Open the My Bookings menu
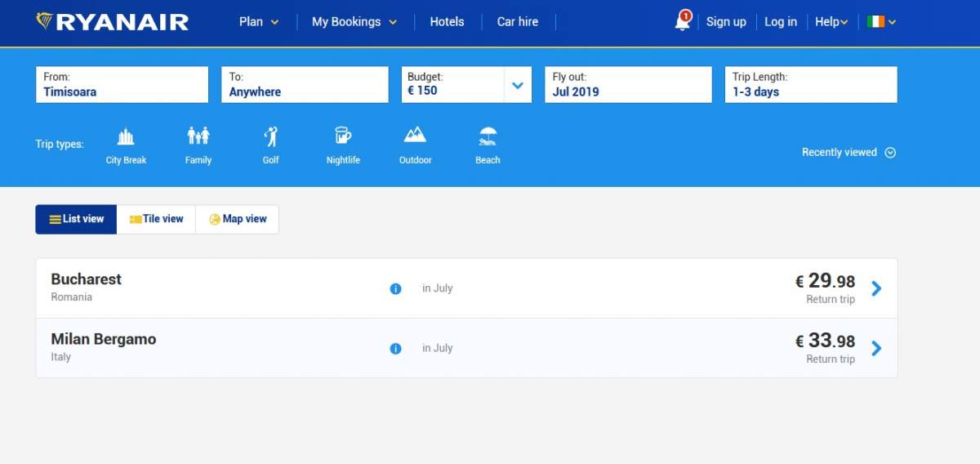 pyautogui.click(x=354, y=22)
